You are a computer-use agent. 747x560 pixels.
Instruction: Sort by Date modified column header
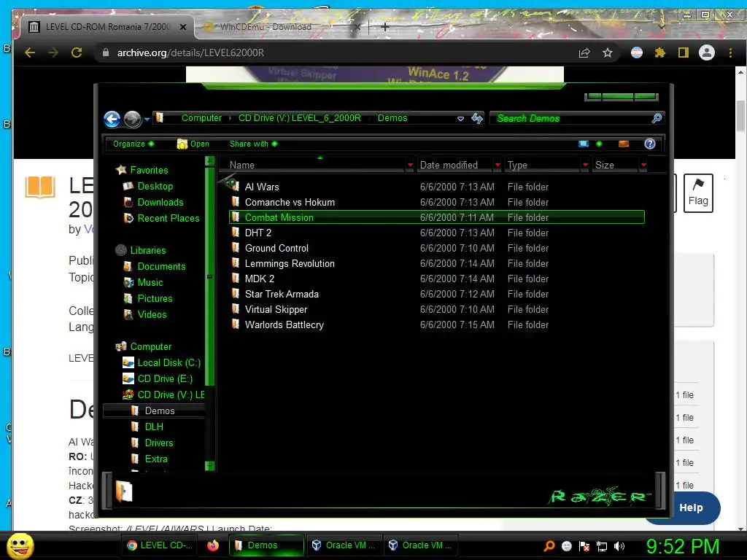tap(455, 165)
